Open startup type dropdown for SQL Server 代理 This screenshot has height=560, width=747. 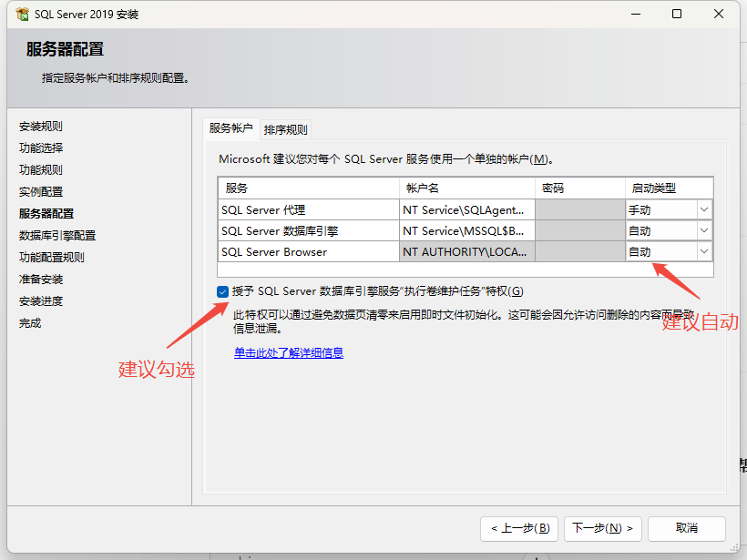click(703, 209)
